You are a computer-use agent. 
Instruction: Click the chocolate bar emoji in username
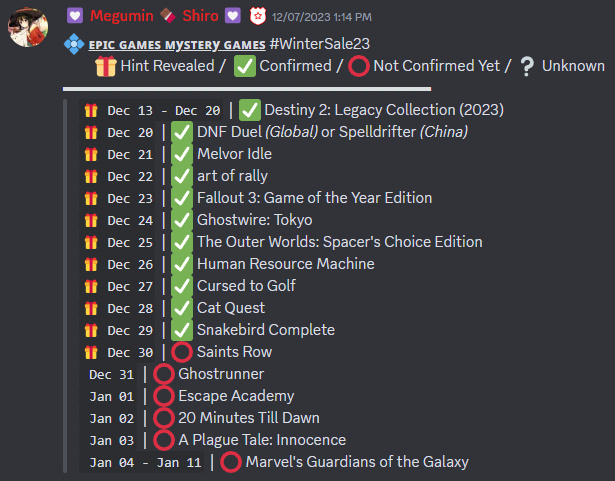(167, 16)
